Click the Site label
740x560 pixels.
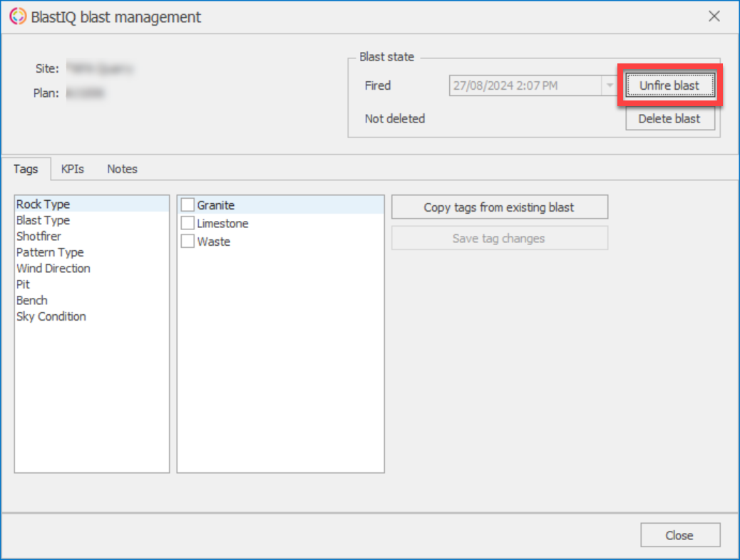point(47,69)
